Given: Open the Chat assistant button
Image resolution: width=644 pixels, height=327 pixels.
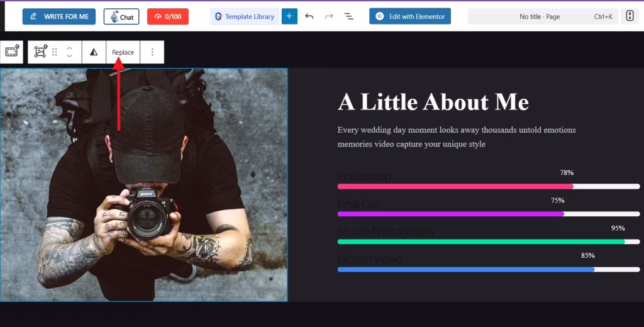Looking at the screenshot, I should (x=121, y=16).
